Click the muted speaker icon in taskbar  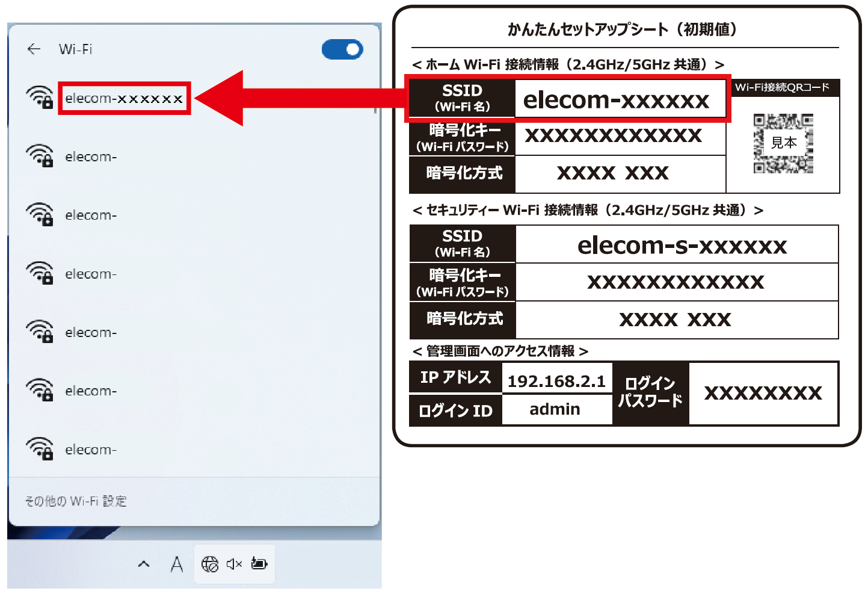pyautogui.click(x=234, y=564)
